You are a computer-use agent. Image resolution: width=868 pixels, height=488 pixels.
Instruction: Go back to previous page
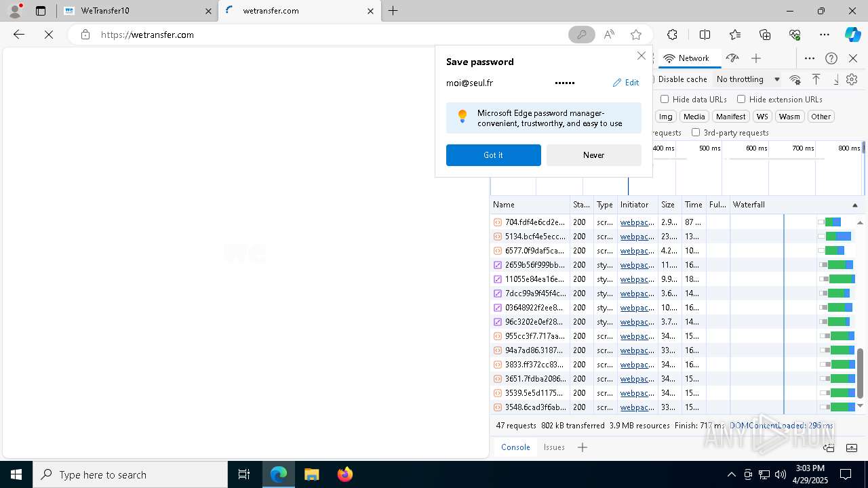coord(19,35)
